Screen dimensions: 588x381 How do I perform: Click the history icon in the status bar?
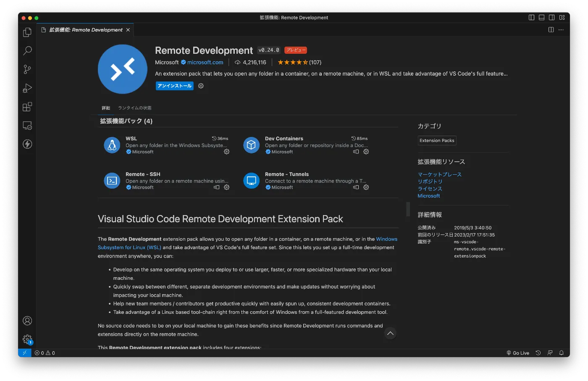click(538, 353)
